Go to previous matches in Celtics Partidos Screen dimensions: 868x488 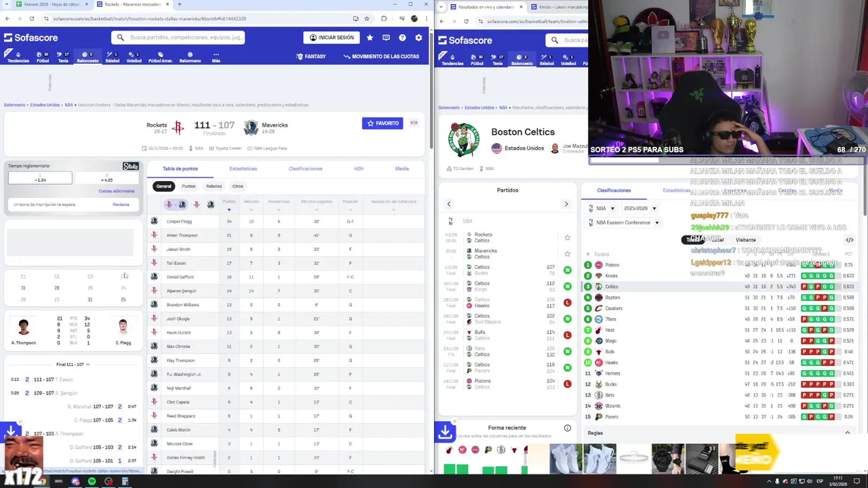[x=448, y=204]
